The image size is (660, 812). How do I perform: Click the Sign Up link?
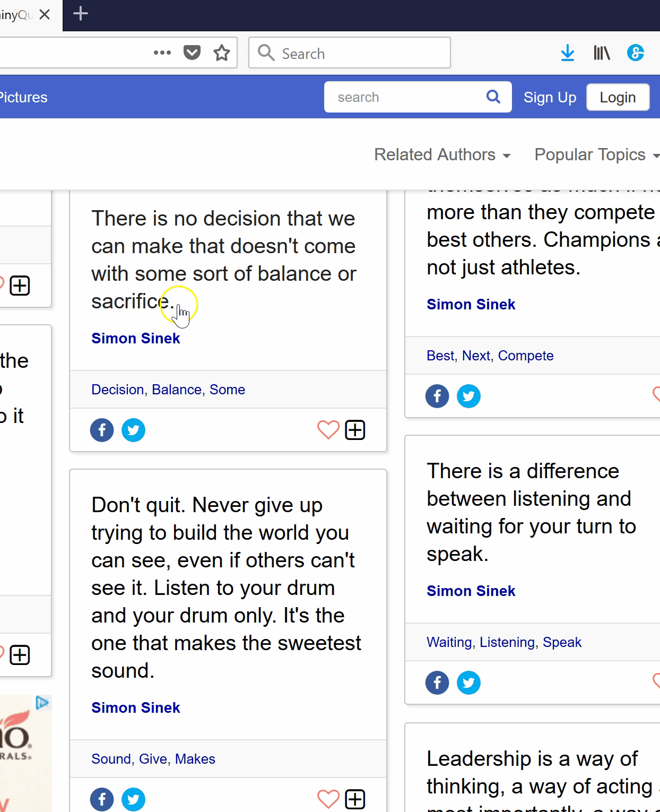pos(550,98)
